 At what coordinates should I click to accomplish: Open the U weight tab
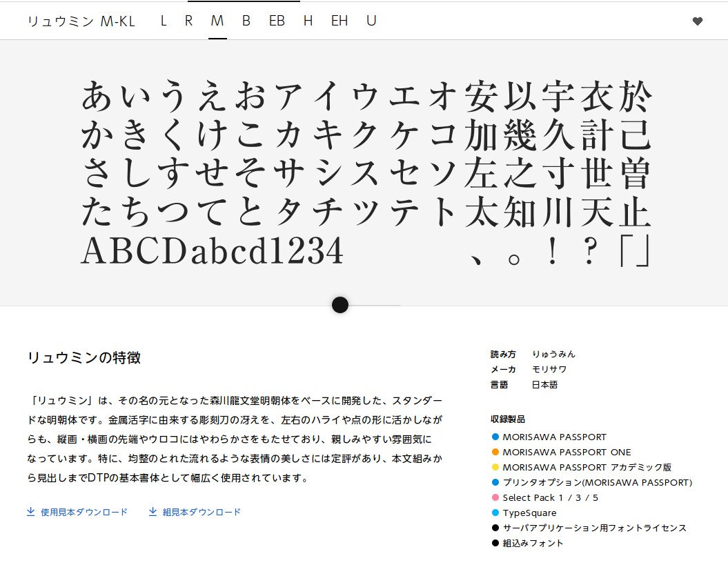pos(371,21)
